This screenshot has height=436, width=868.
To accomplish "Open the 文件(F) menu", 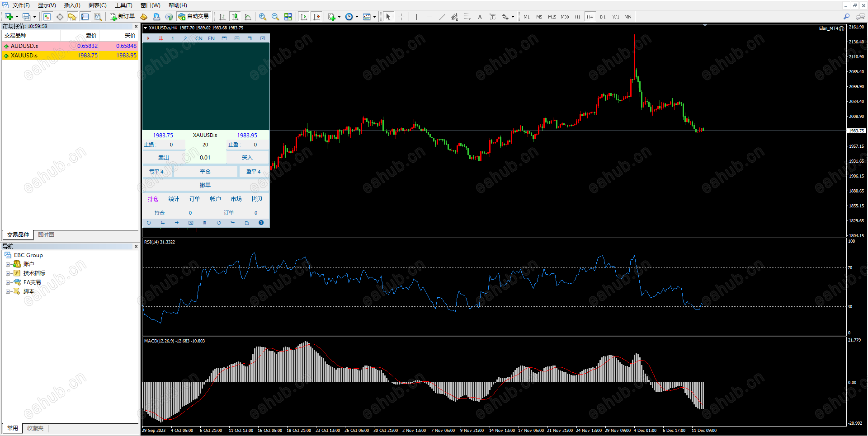I will pos(21,5).
